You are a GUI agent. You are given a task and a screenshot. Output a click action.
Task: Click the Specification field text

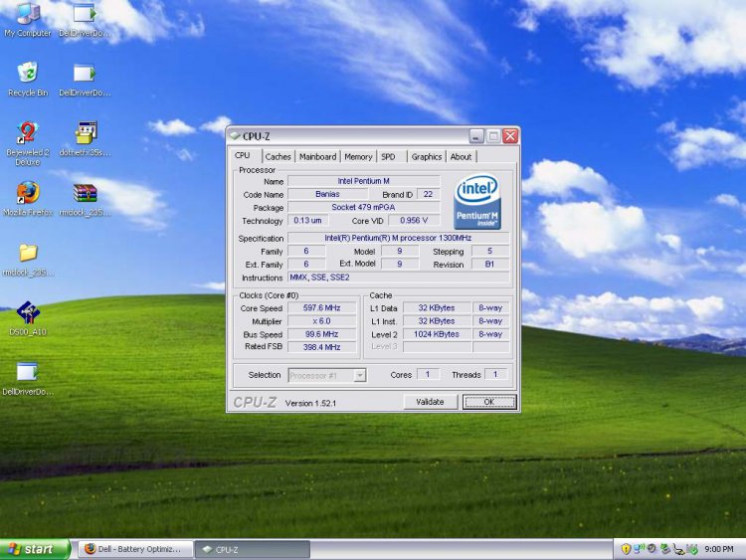pos(398,238)
